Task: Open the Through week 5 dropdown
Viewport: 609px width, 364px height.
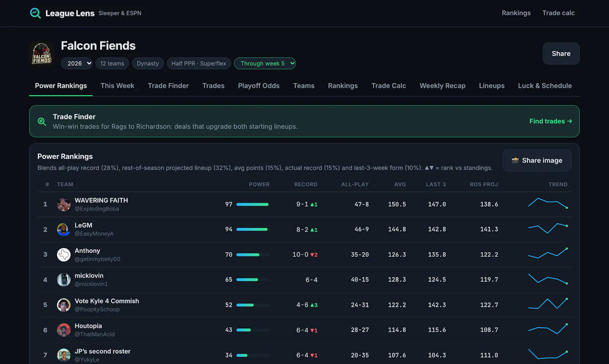Action: click(x=265, y=64)
